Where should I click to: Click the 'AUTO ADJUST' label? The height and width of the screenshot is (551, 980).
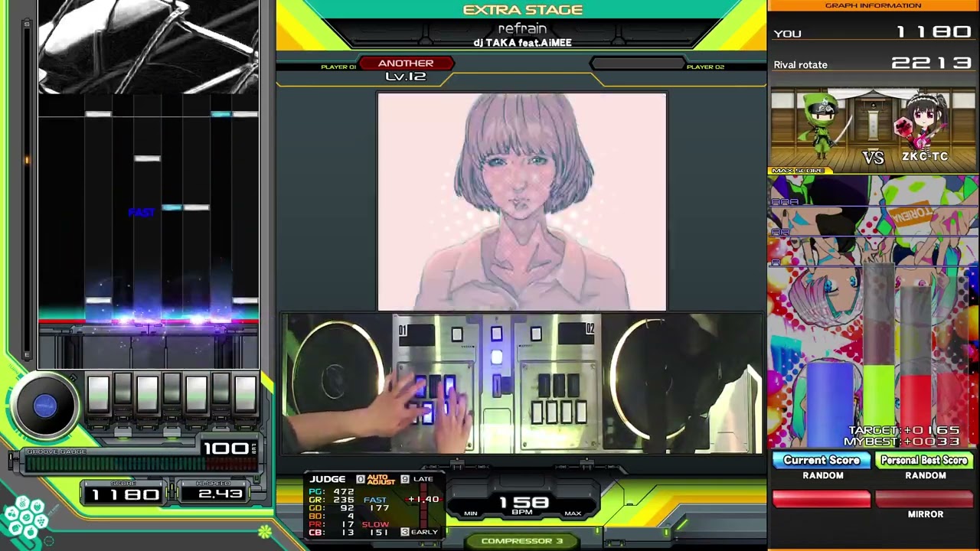pyautogui.click(x=381, y=481)
